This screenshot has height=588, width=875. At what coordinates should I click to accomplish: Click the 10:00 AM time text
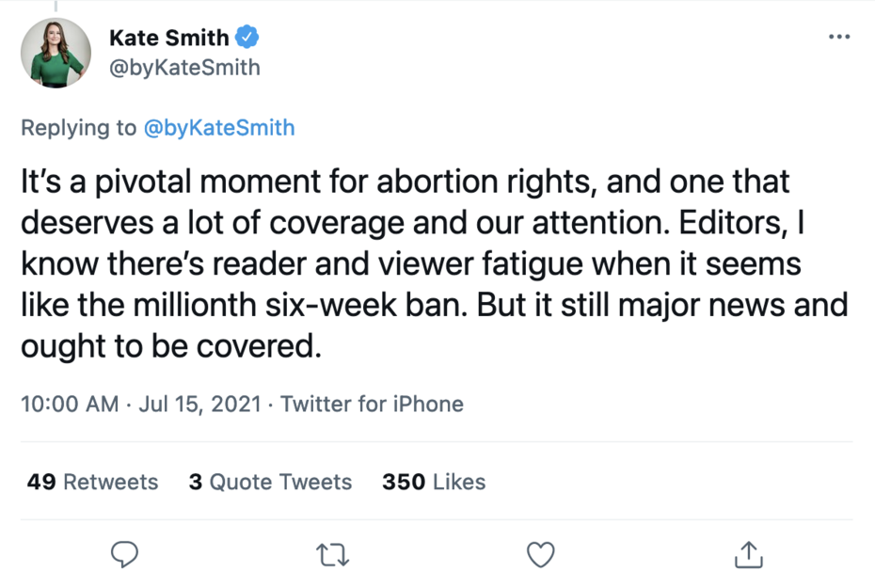[x=69, y=405]
